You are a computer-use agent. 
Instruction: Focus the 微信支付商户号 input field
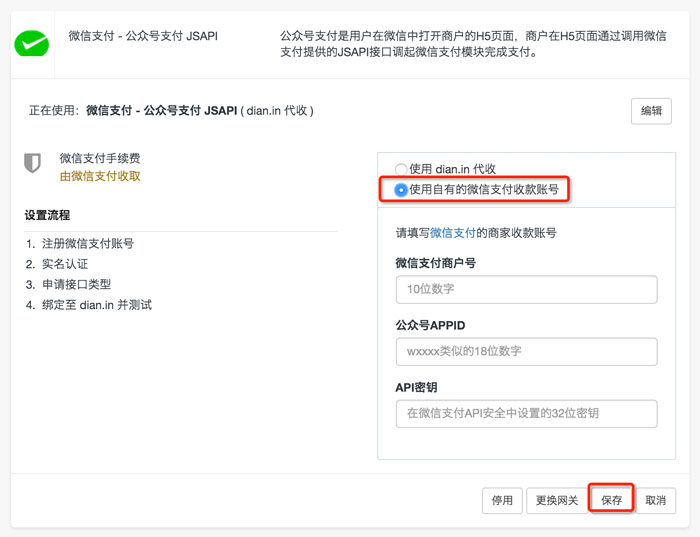[526, 289]
